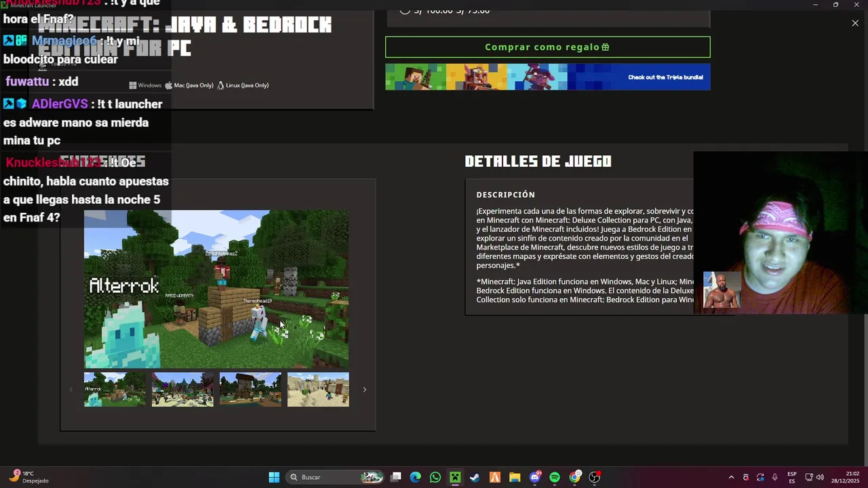Click the small shirtless man overlay image
Viewport: 868px width, 488px height.
[722, 290]
